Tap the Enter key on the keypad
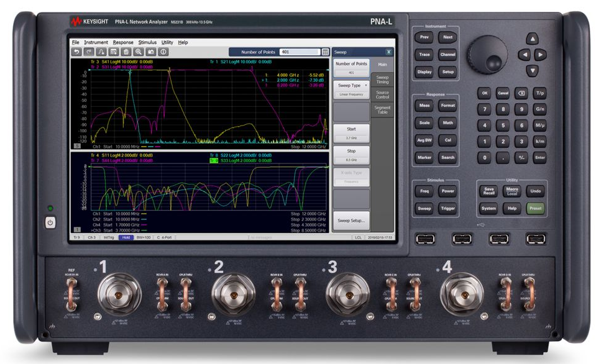This screenshot has height=364, width=596. [540, 157]
